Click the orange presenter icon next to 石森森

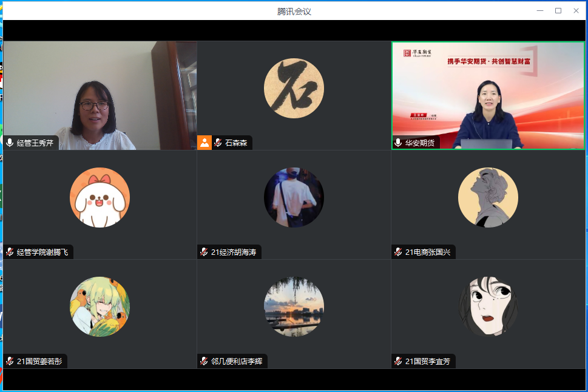click(203, 143)
